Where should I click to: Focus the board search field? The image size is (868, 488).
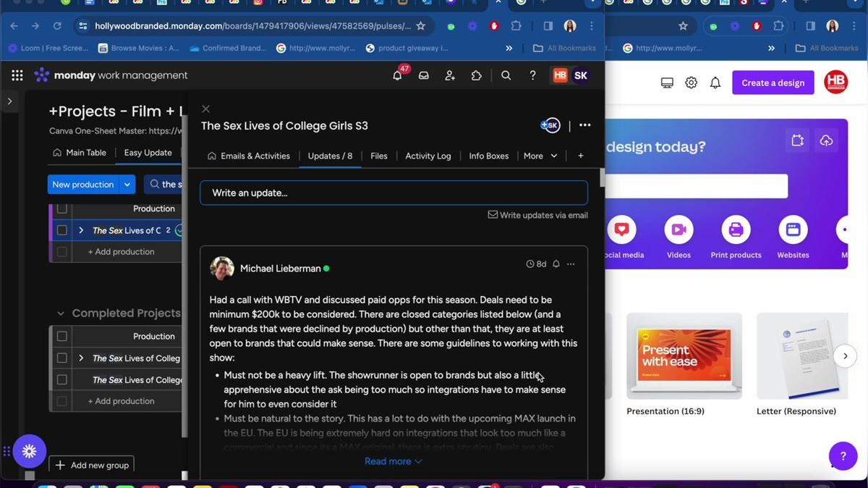click(x=164, y=185)
